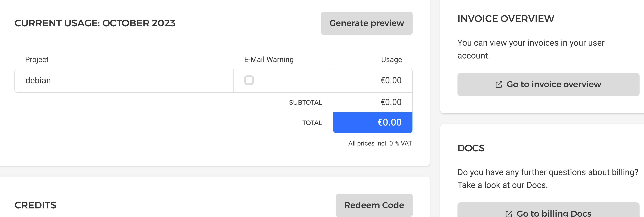Image resolution: width=644 pixels, height=217 pixels.
Task: Click the external-link icon beside billing Docs
Action: (x=509, y=213)
